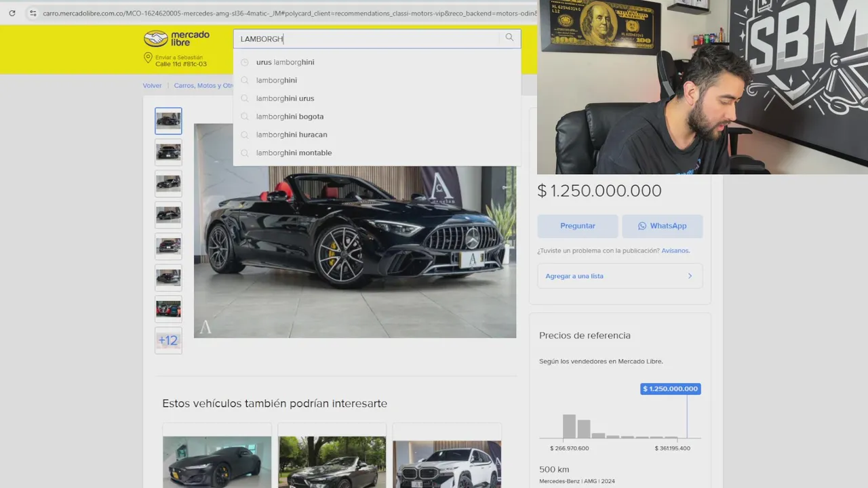This screenshot has height=488, width=868.
Task: Open the site info icon in address bar
Action: click(x=33, y=13)
